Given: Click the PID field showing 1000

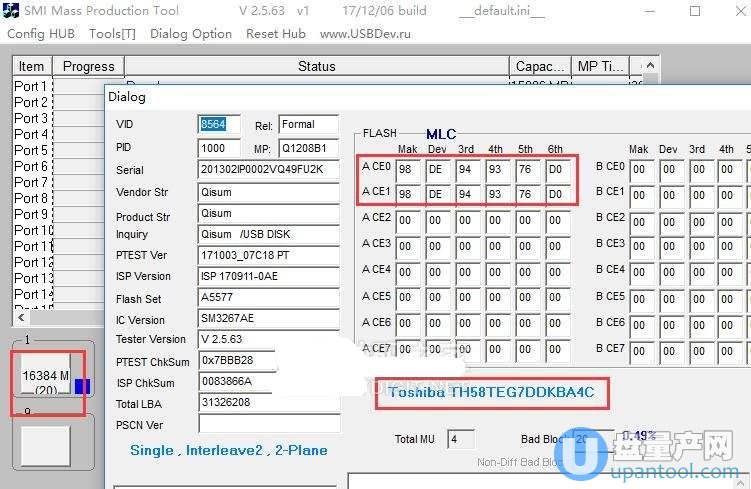Looking at the screenshot, I should pos(219,148).
